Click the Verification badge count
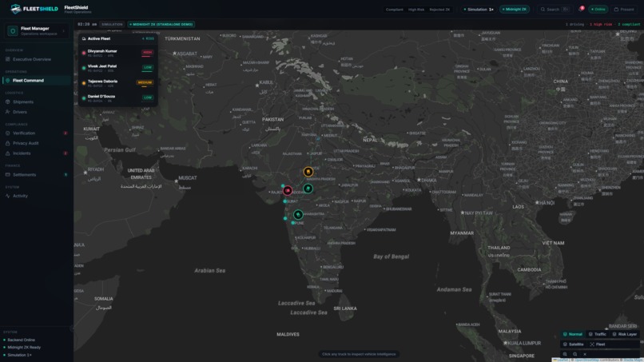 (66, 133)
